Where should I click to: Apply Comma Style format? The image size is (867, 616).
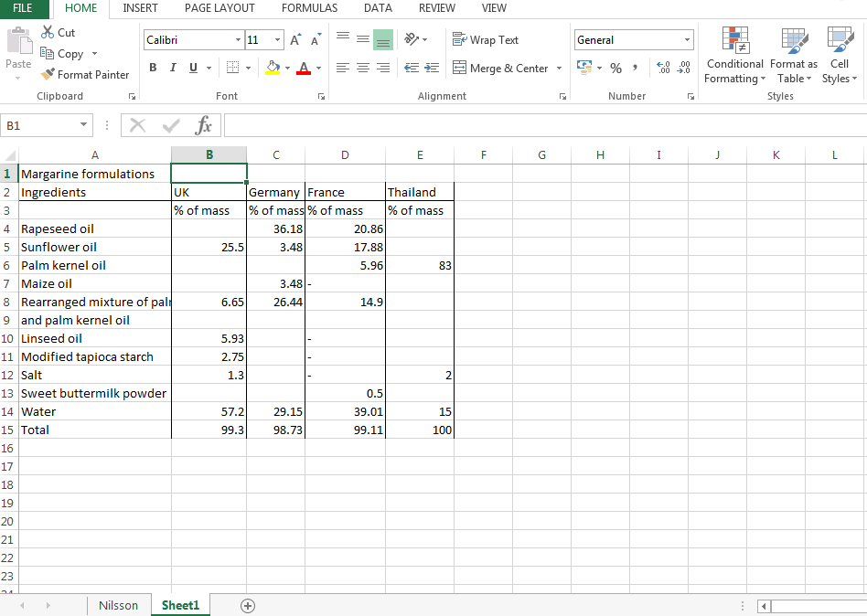635,68
